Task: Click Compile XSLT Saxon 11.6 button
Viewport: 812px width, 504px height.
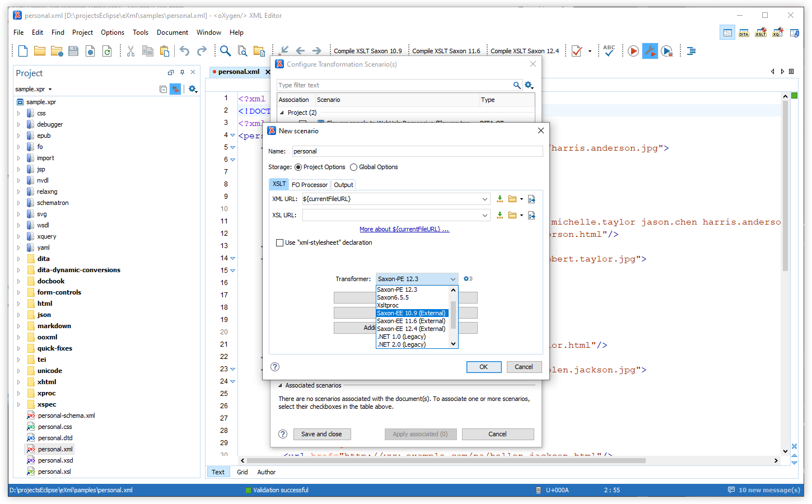Action: point(446,51)
